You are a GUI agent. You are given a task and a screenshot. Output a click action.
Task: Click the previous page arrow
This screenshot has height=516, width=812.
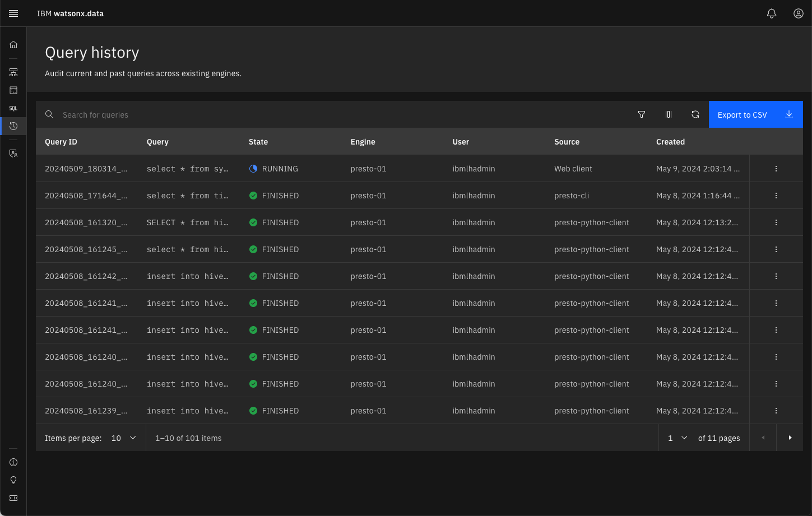pos(763,438)
